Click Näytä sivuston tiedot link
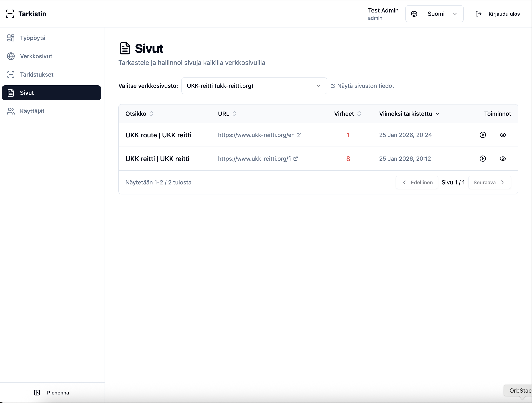 [362, 86]
